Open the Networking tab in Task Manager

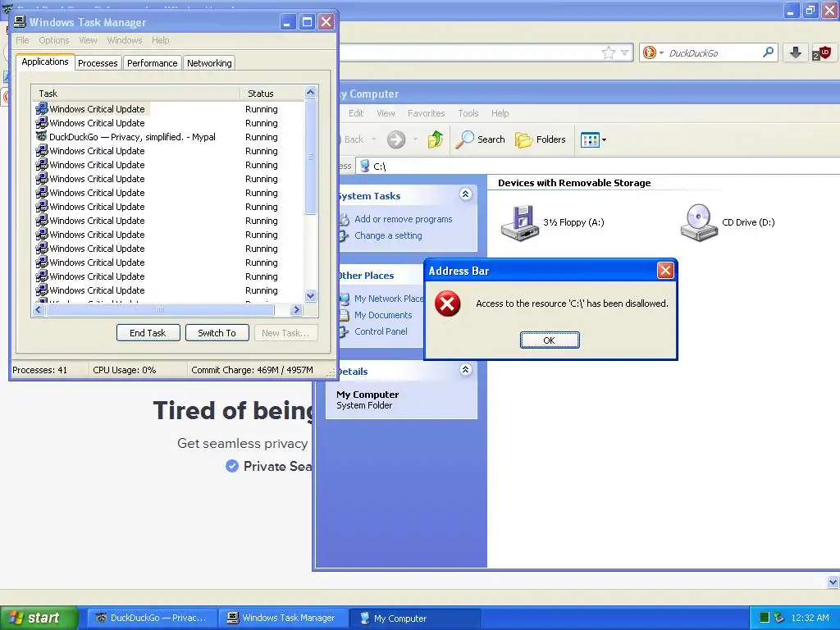pyautogui.click(x=209, y=63)
